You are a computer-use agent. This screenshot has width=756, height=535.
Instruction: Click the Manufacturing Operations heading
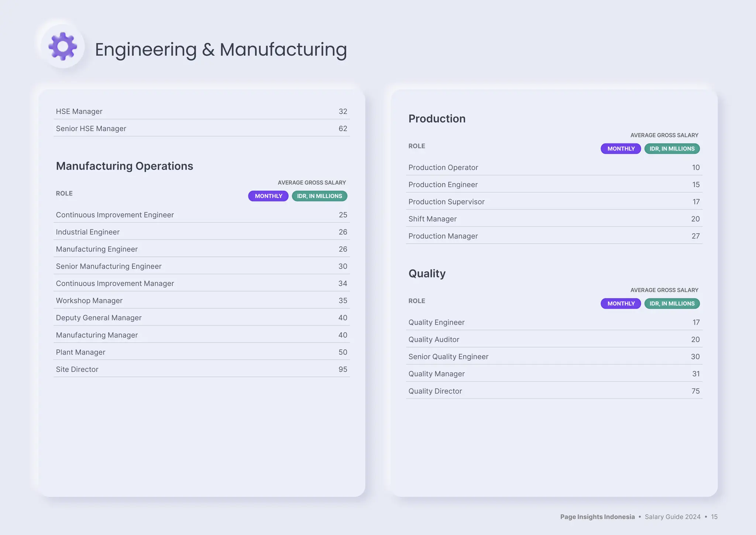124,166
